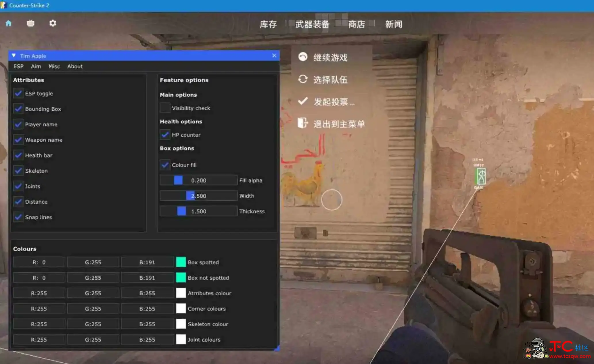Drag Fill alpha value slider
This screenshot has width=594, height=364.
point(178,180)
